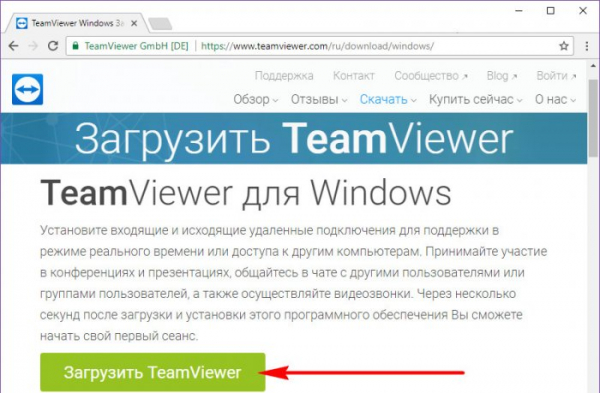The image size is (600, 393).
Task: Expand the Обзор dropdown menu
Action: point(256,99)
